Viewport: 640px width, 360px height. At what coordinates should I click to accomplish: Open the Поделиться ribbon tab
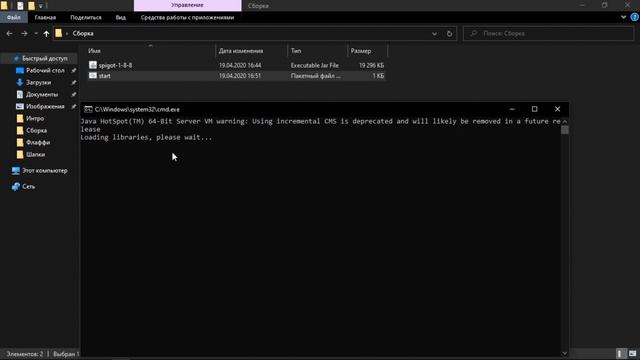(86, 18)
